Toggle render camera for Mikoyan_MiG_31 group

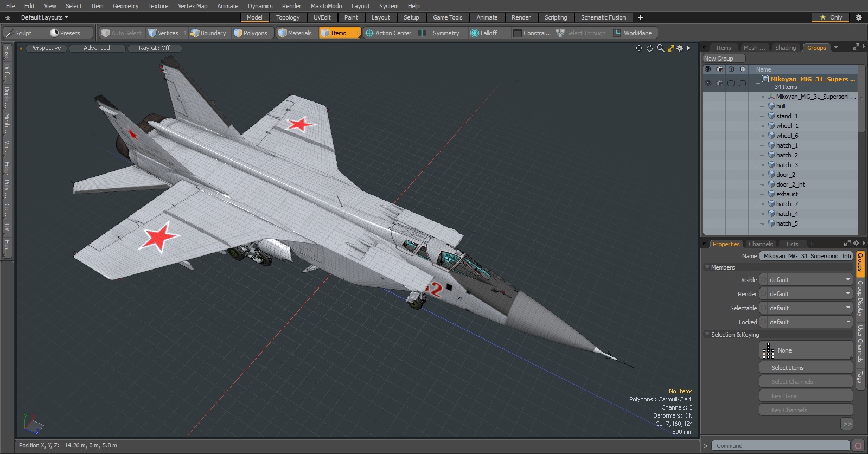click(720, 83)
